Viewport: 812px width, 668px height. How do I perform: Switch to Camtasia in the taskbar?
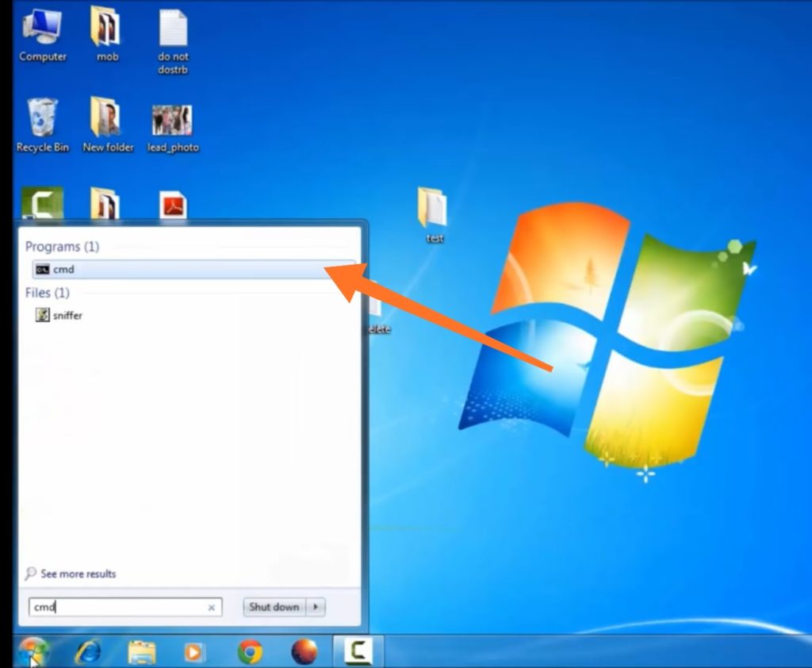(358, 651)
